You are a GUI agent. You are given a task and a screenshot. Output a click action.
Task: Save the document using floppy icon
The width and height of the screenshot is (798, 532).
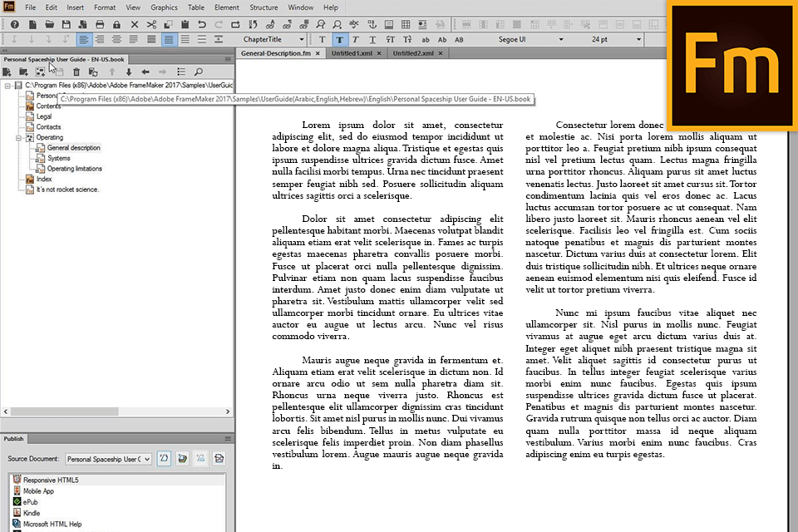point(66,24)
